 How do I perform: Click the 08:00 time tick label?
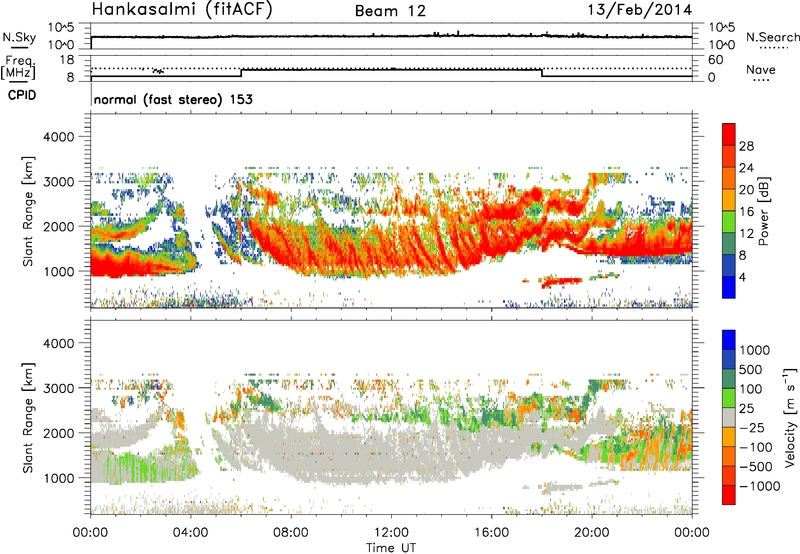(291, 533)
